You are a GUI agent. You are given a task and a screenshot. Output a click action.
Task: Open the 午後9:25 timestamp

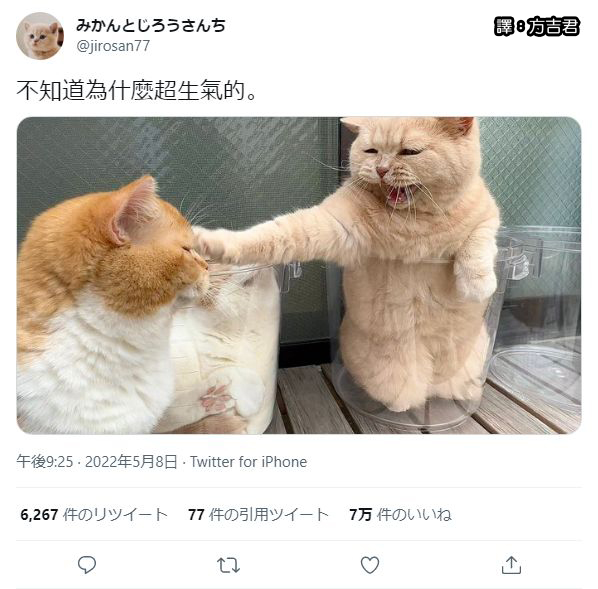44,462
